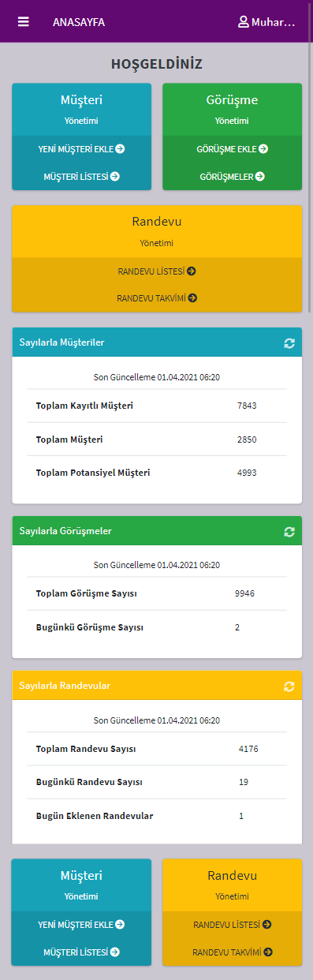Open MÜŞTERİ LİSTESİ in bottom card
This screenshot has height=980, width=313.
(x=81, y=952)
